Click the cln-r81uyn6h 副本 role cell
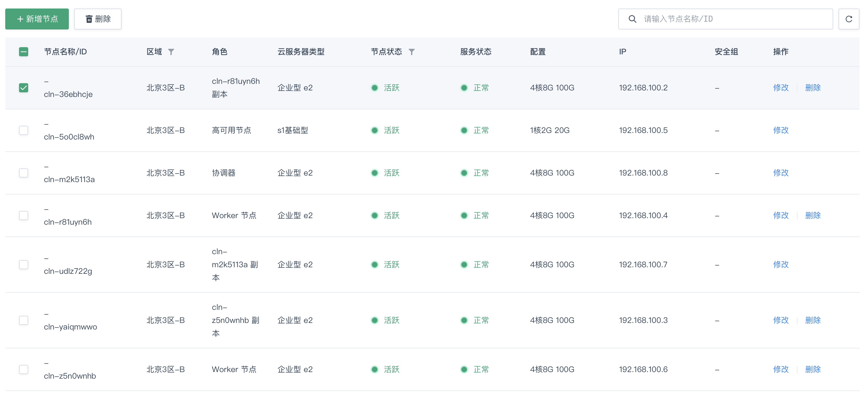Image resolution: width=868 pixels, height=395 pixels. tap(236, 88)
